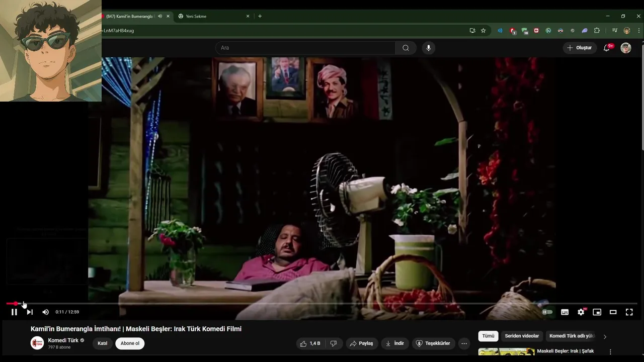Pause the YouTube video
The image size is (644, 362).
tap(14, 312)
